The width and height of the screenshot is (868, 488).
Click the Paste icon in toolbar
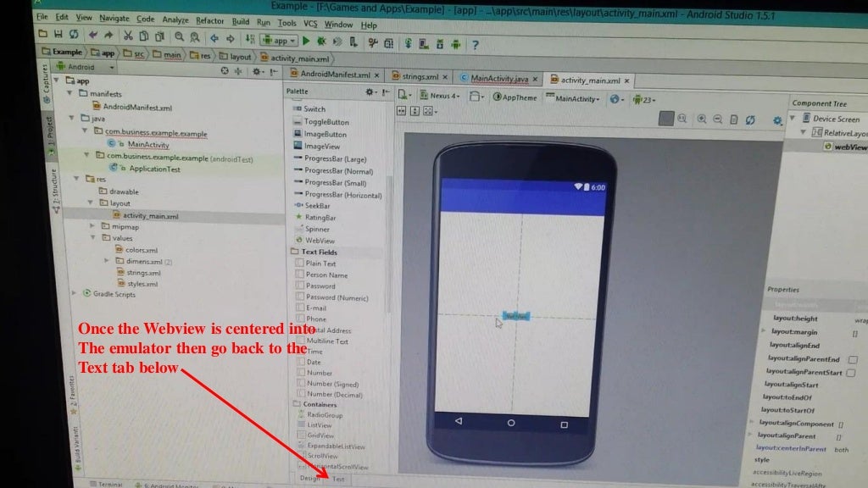pos(160,37)
